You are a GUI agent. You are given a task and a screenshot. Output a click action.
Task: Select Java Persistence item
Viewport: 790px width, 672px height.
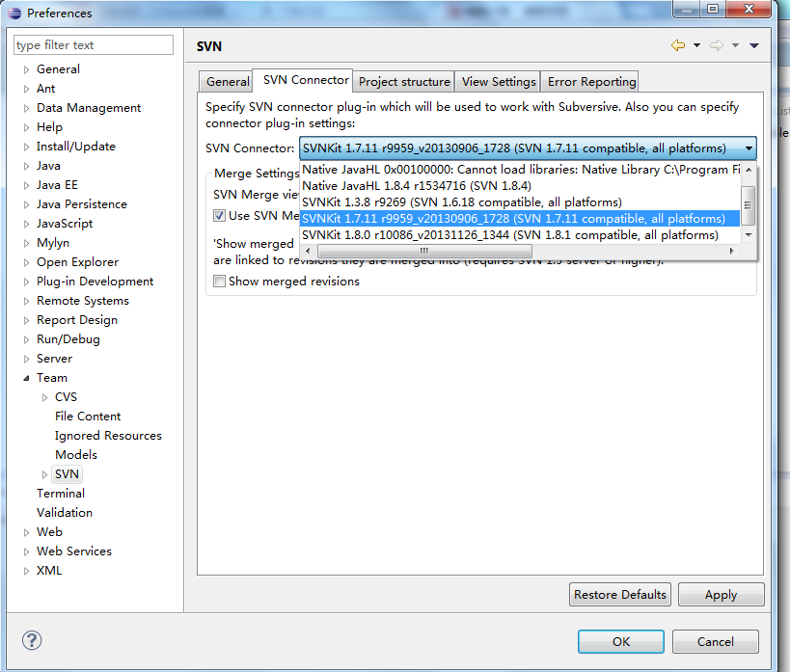[82, 204]
